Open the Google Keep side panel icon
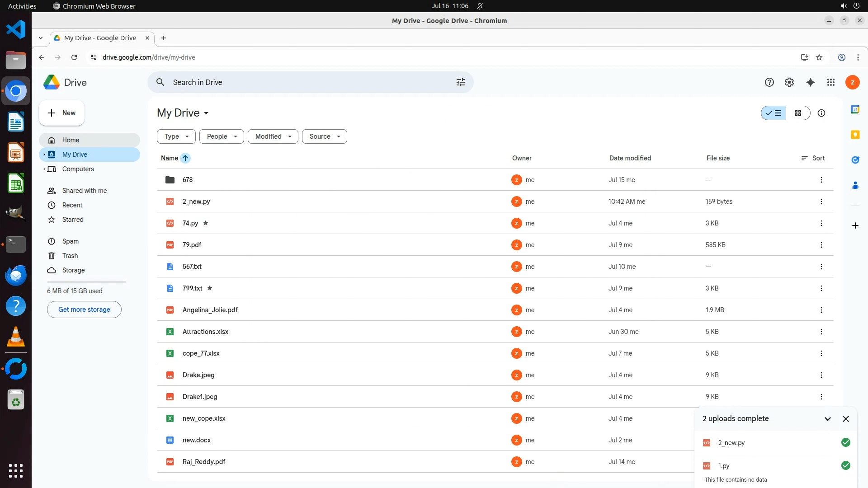Screen dimensions: 868x488 coord(855,135)
